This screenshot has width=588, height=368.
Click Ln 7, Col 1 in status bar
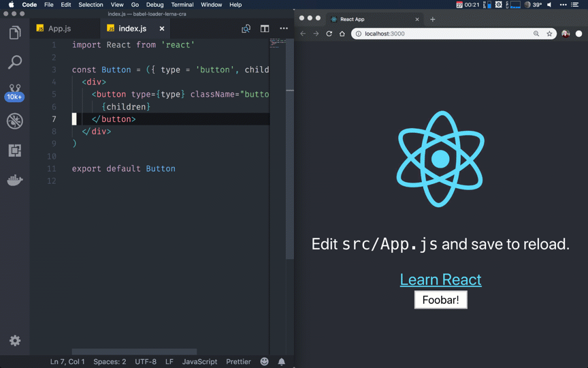(x=67, y=362)
